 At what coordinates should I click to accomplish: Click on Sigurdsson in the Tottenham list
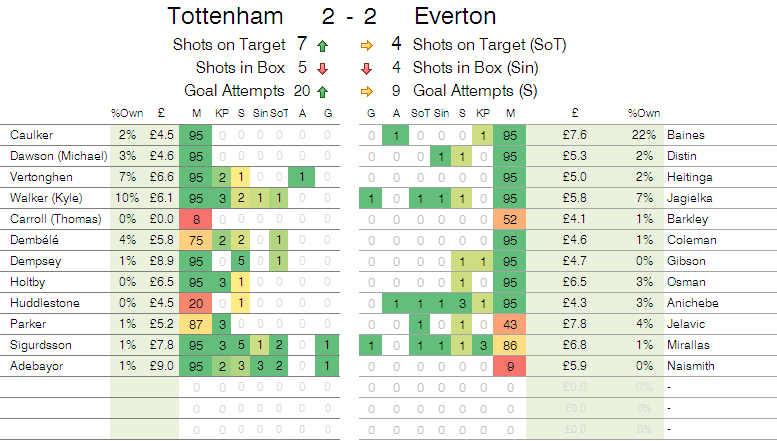coord(39,345)
